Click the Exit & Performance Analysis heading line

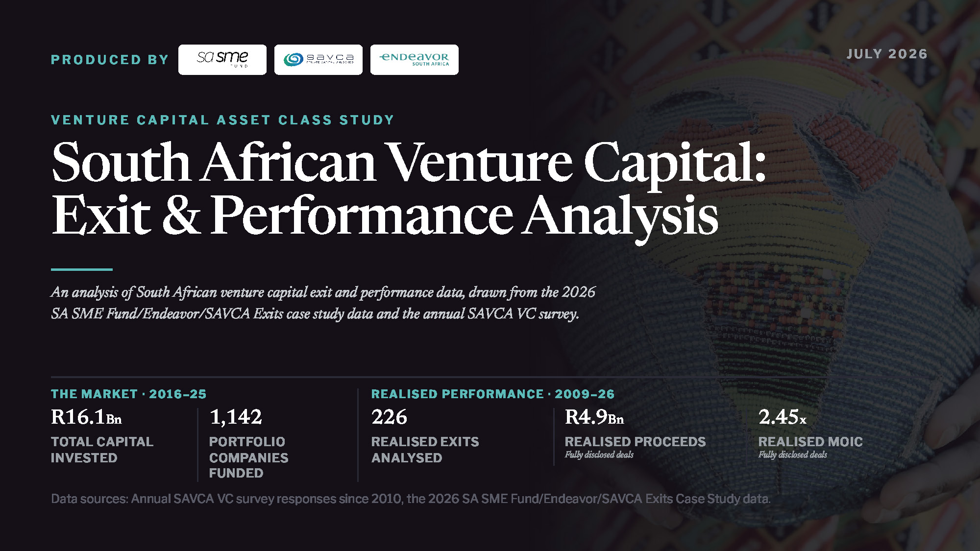(385, 216)
